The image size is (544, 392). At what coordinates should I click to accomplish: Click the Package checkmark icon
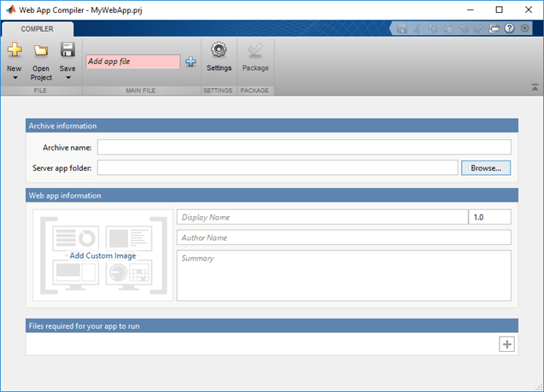255,50
